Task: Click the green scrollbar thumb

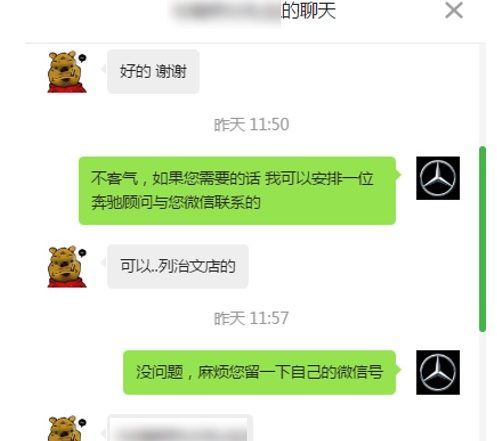Action: click(x=482, y=239)
